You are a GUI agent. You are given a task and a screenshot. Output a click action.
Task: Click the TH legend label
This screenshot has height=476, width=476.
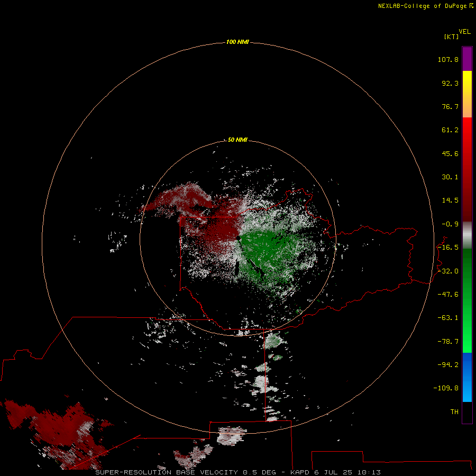tap(454, 412)
